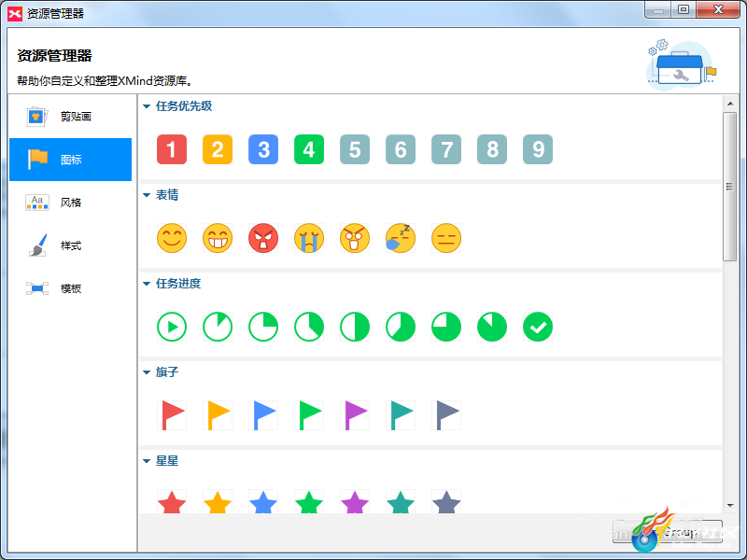Choose the orange flag marker

[218, 415]
